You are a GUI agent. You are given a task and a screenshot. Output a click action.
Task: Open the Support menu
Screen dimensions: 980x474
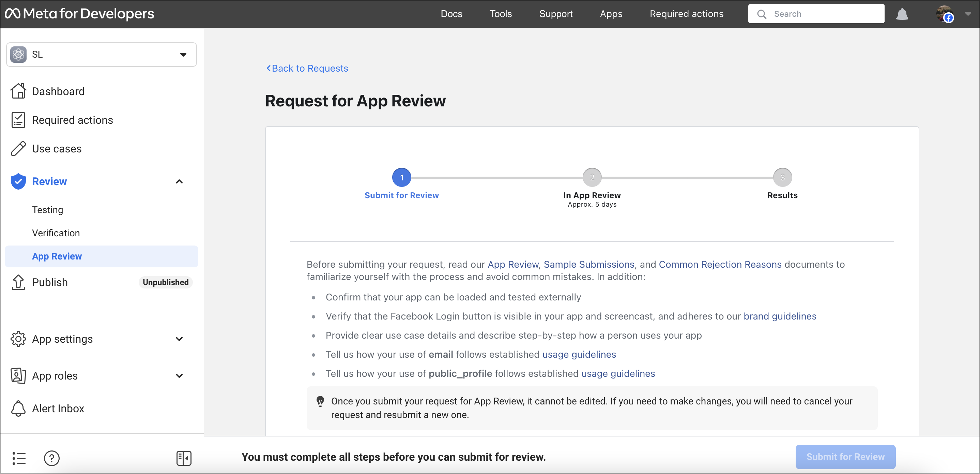click(x=555, y=14)
